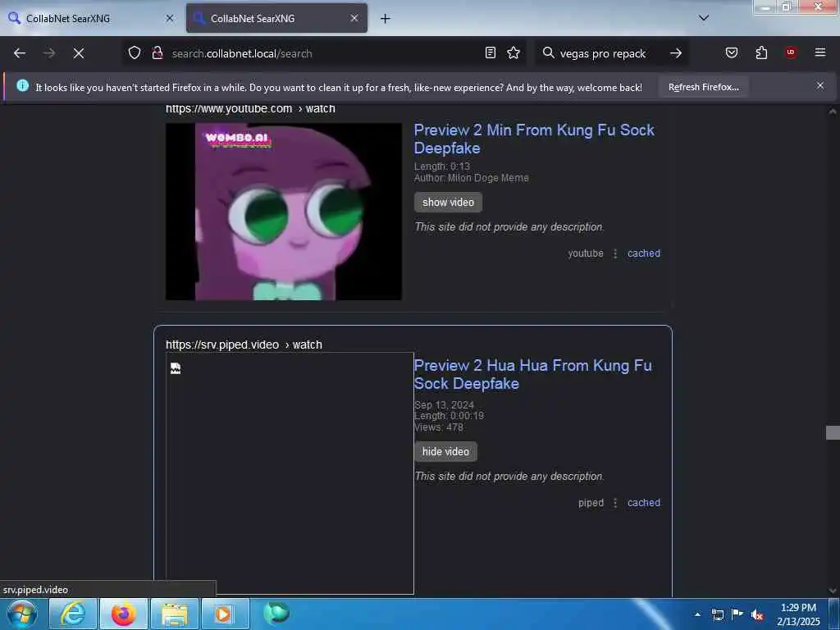Click the Refresh Firefox button
Screen dimensions: 840x630
(x=703, y=87)
